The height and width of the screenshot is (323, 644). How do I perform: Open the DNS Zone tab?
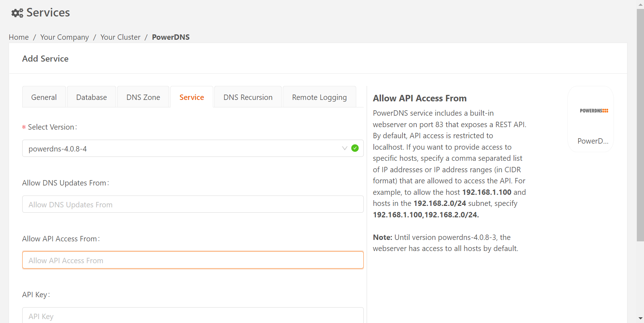click(x=143, y=97)
